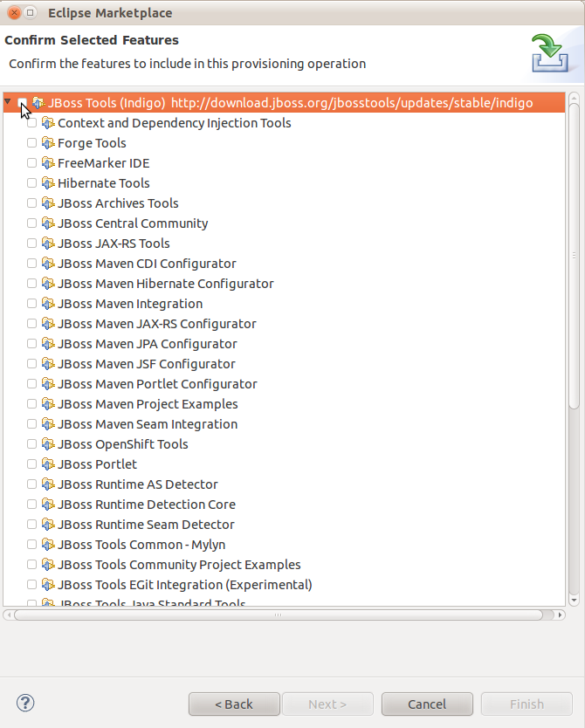
Task: Click the Forge Tools feature icon
Action: pos(48,143)
